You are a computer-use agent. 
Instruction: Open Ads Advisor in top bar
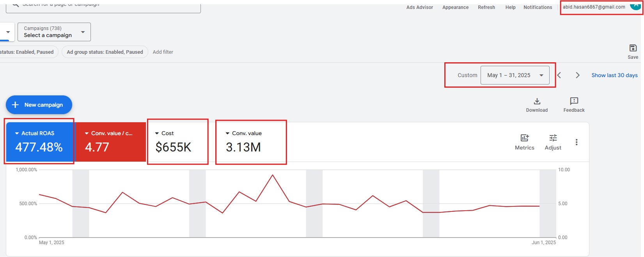pyautogui.click(x=420, y=7)
